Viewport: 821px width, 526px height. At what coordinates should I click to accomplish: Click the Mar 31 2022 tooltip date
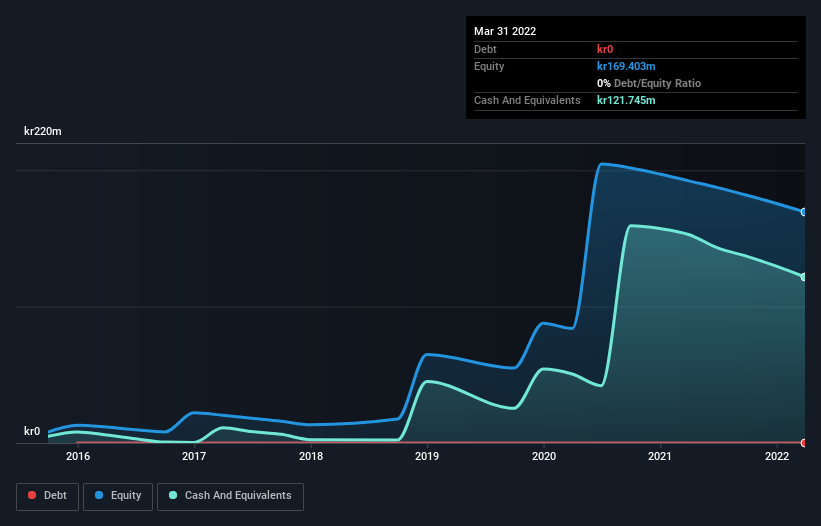click(505, 31)
